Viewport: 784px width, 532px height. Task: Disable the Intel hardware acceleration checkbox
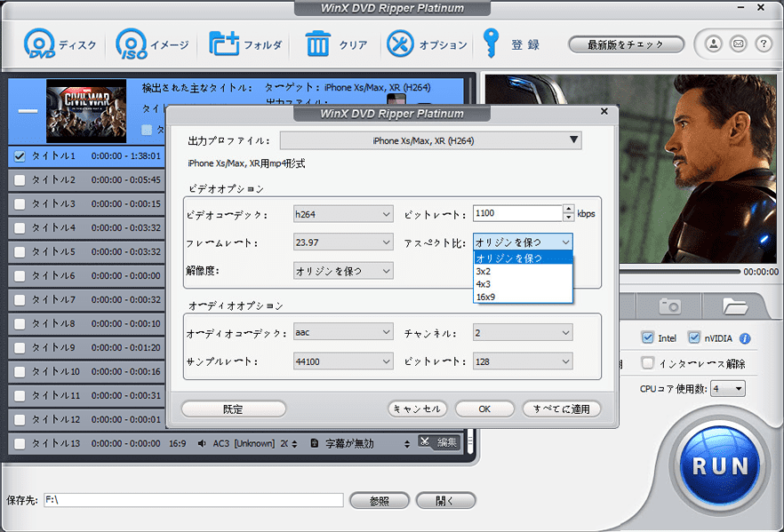tap(647, 337)
